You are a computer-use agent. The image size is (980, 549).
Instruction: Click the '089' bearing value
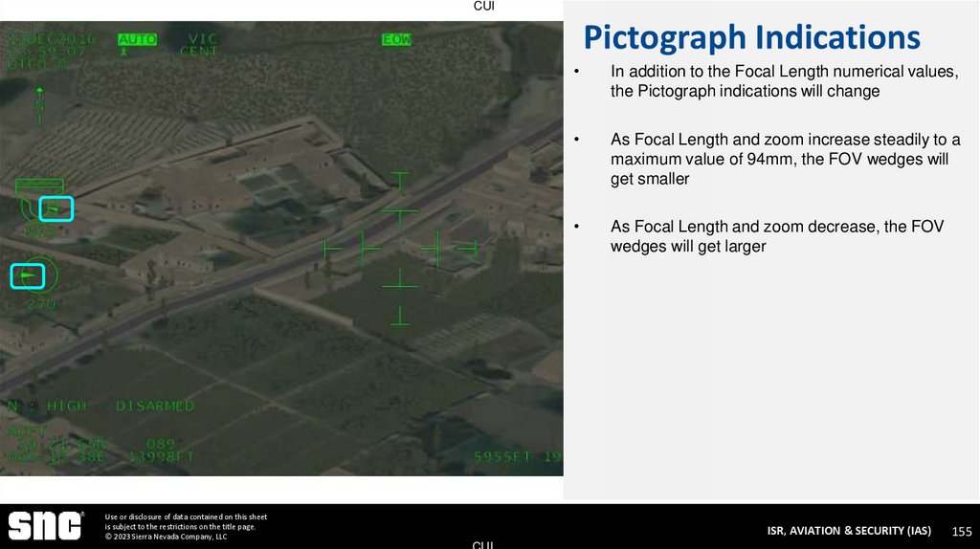coord(160,444)
